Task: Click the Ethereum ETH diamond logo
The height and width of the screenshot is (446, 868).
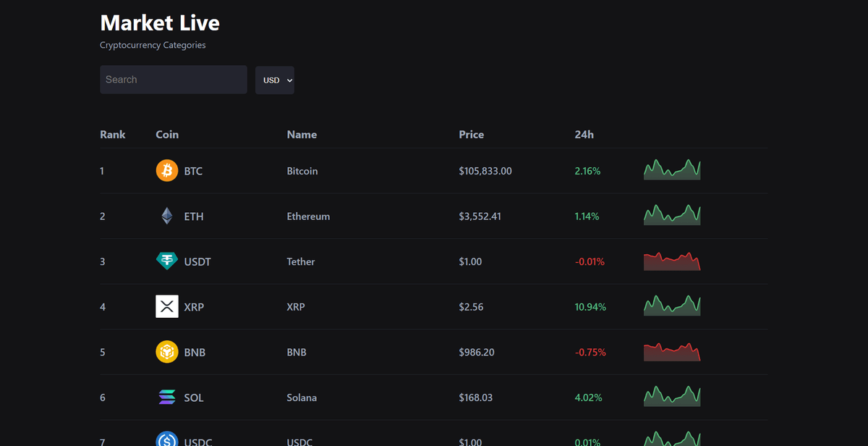Action: 167,216
